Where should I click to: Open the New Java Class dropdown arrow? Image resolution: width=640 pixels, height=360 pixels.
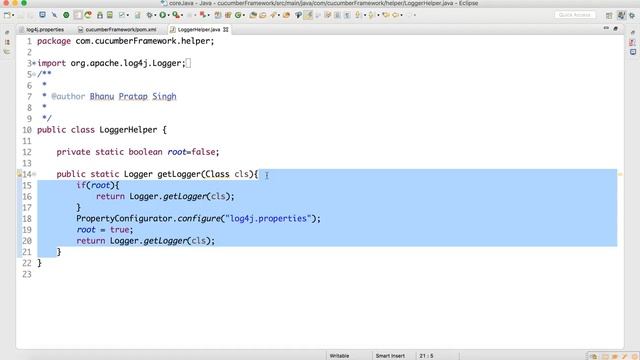point(244,16)
